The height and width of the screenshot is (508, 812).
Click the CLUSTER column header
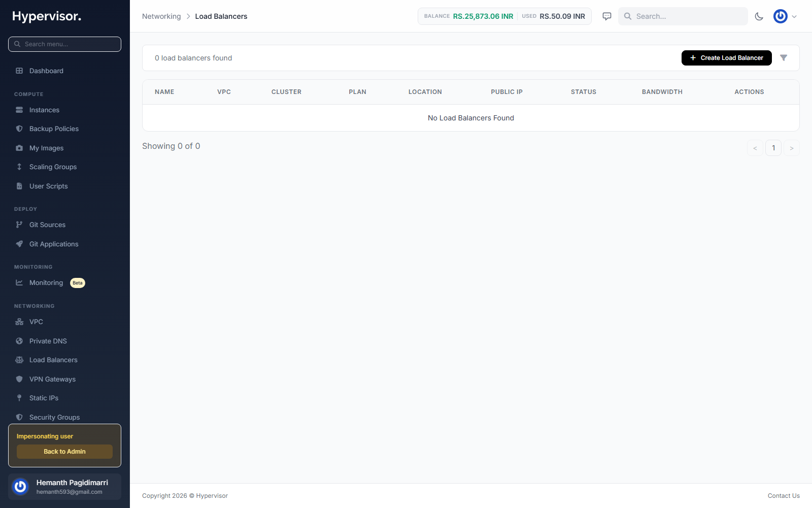pyautogui.click(x=286, y=92)
